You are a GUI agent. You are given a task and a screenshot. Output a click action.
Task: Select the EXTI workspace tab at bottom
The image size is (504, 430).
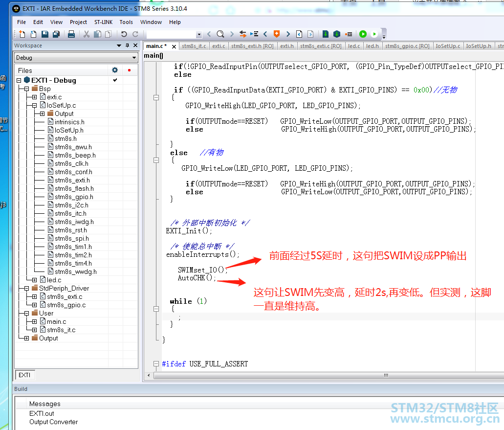click(25, 375)
